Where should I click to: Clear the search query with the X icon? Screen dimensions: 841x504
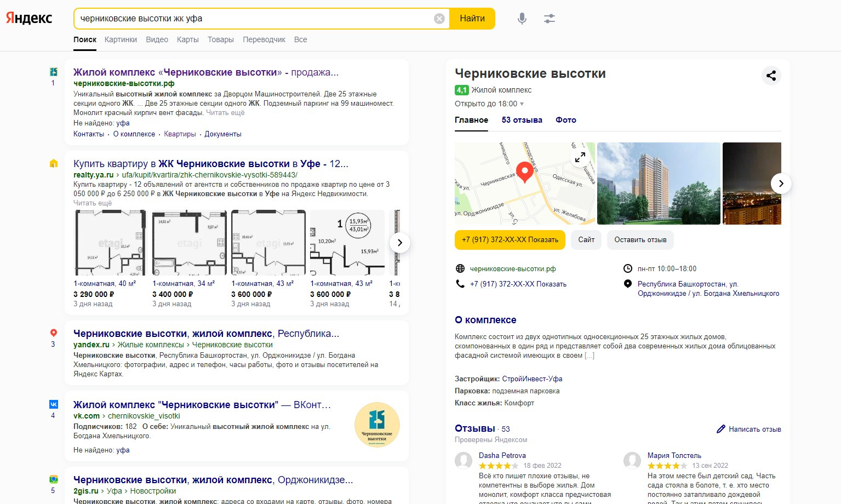click(x=439, y=19)
